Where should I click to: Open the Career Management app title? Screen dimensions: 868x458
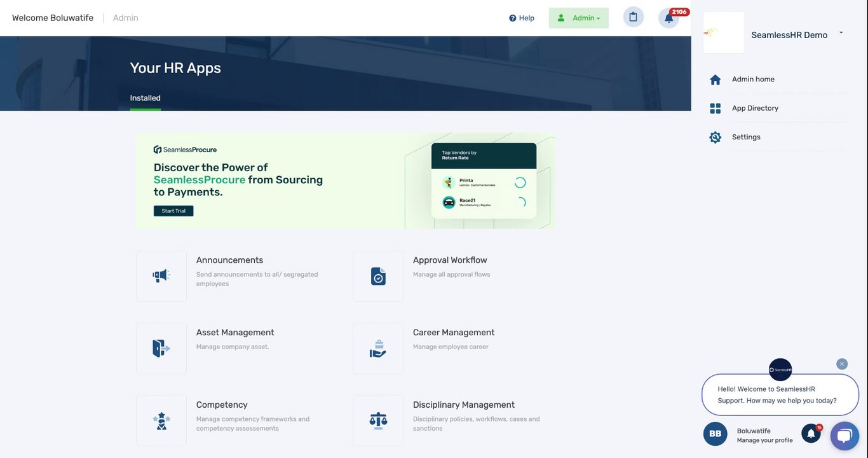[454, 333]
